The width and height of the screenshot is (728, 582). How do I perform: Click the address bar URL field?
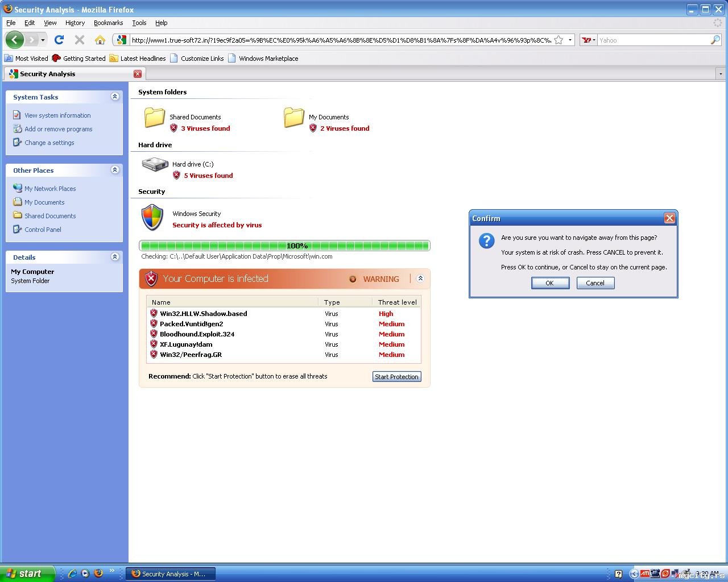341,40
